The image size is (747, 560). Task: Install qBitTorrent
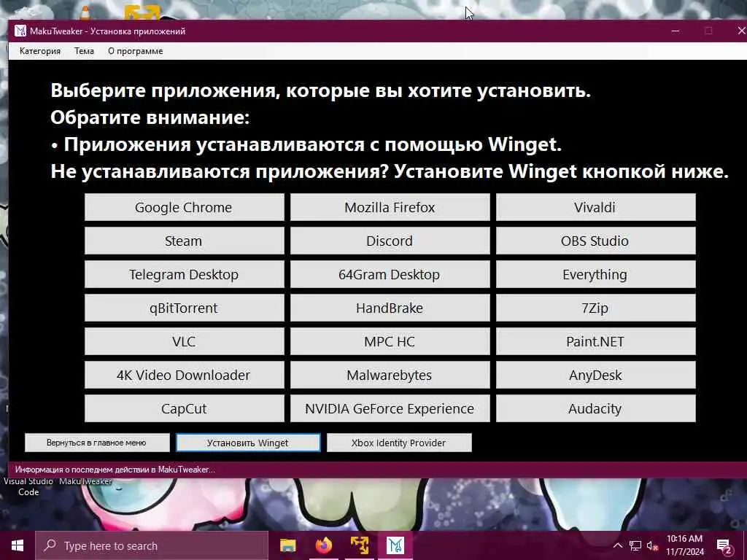185,308
